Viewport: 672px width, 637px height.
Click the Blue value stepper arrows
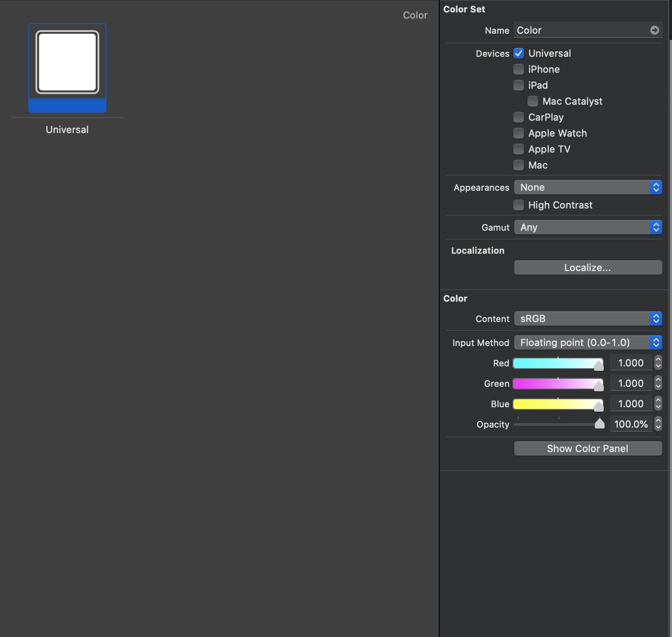[658, 404]
